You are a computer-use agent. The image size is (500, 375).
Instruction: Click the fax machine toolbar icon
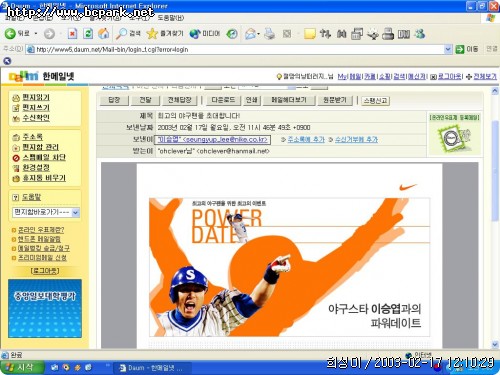(388, 34)
